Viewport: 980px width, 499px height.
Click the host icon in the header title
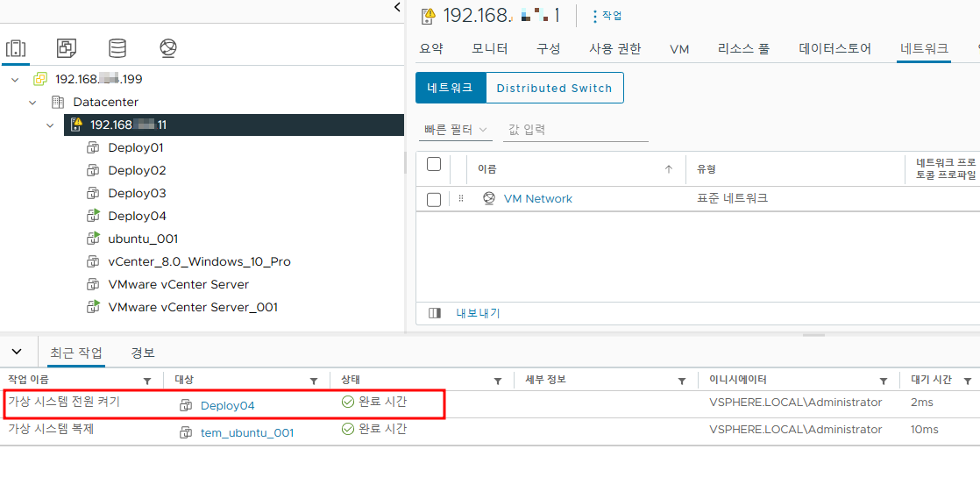[x=428, y=17]
